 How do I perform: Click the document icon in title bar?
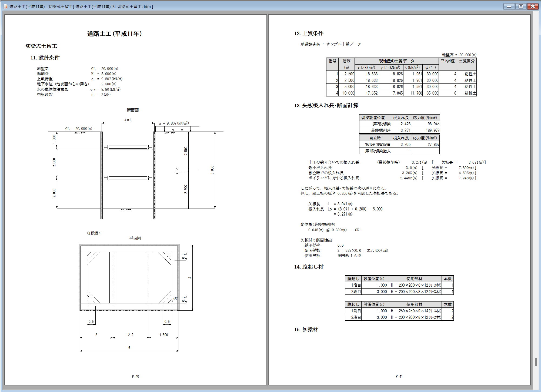[x=5, y=6]
